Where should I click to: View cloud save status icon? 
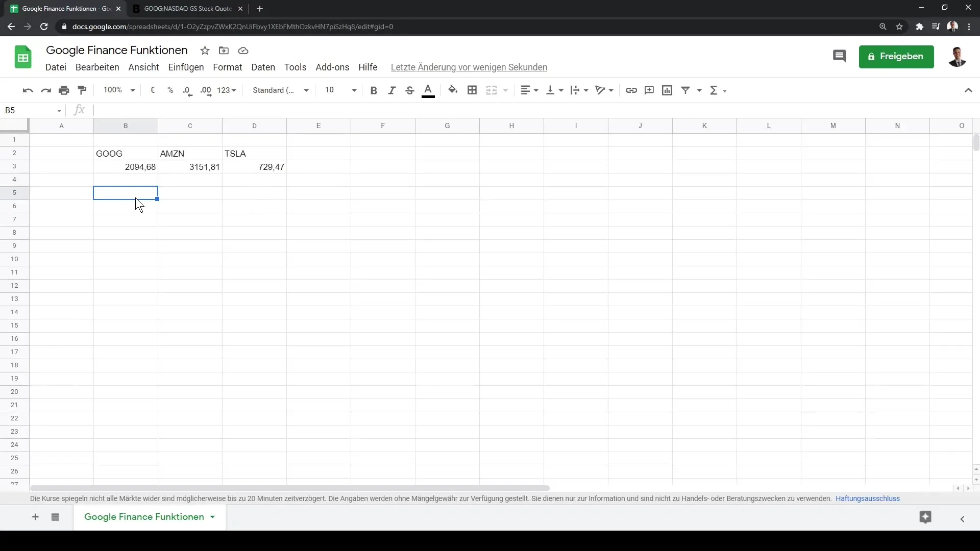pyautogui.click(x=243, y=51)
